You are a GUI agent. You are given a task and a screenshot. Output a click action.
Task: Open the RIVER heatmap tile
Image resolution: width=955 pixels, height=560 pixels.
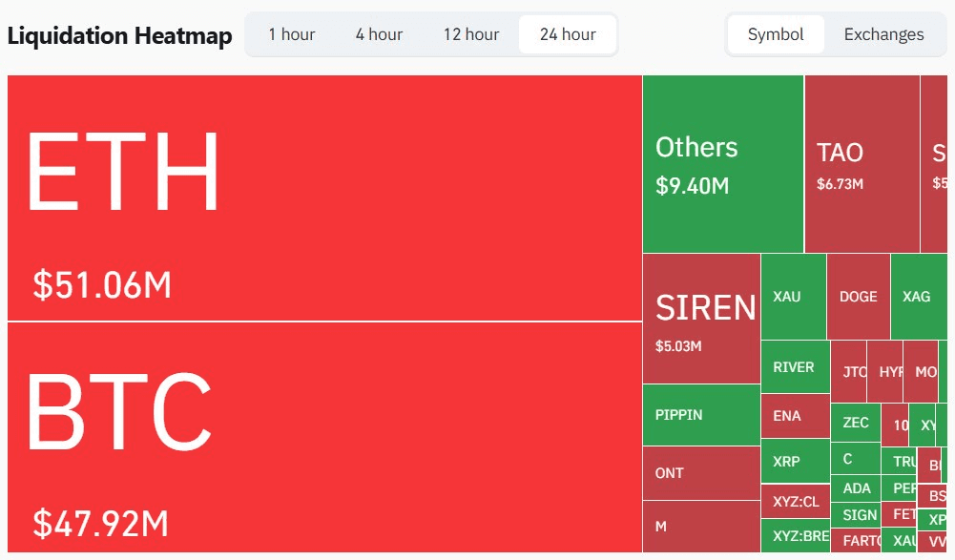coord(796,367)
